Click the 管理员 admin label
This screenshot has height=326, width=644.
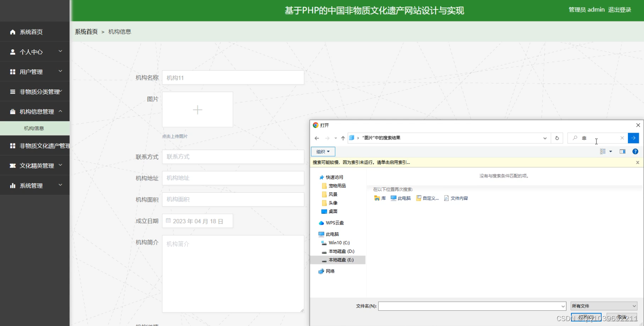(x=587, y=10)
